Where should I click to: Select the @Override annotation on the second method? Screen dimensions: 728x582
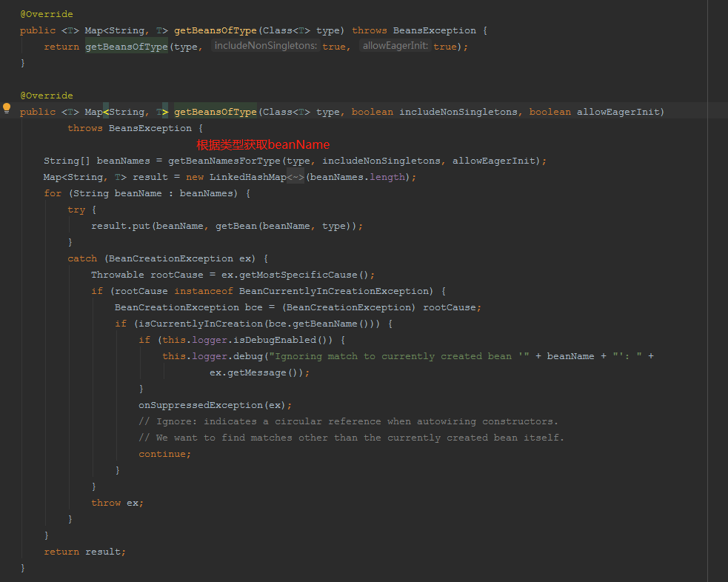46,95
